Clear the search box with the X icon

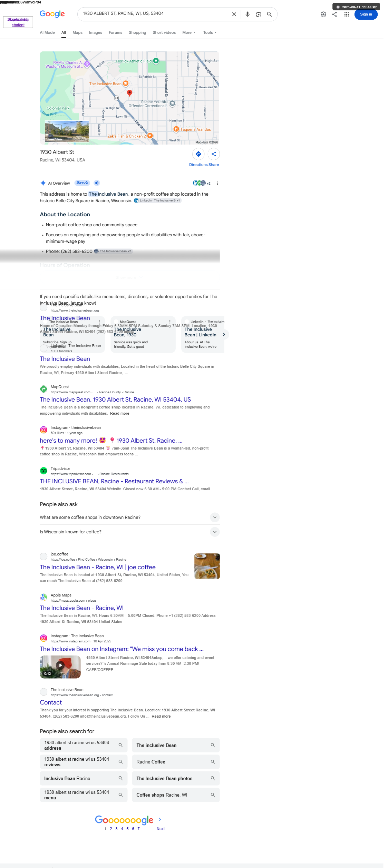coord(234,14)
